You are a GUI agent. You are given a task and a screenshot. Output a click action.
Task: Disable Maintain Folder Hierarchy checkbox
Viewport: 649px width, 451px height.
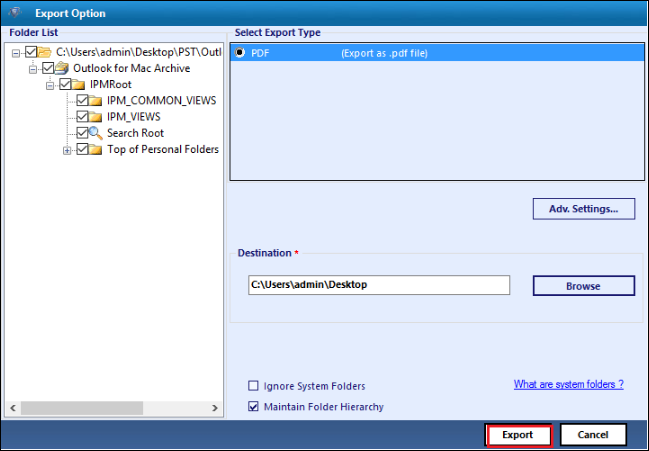253,406
